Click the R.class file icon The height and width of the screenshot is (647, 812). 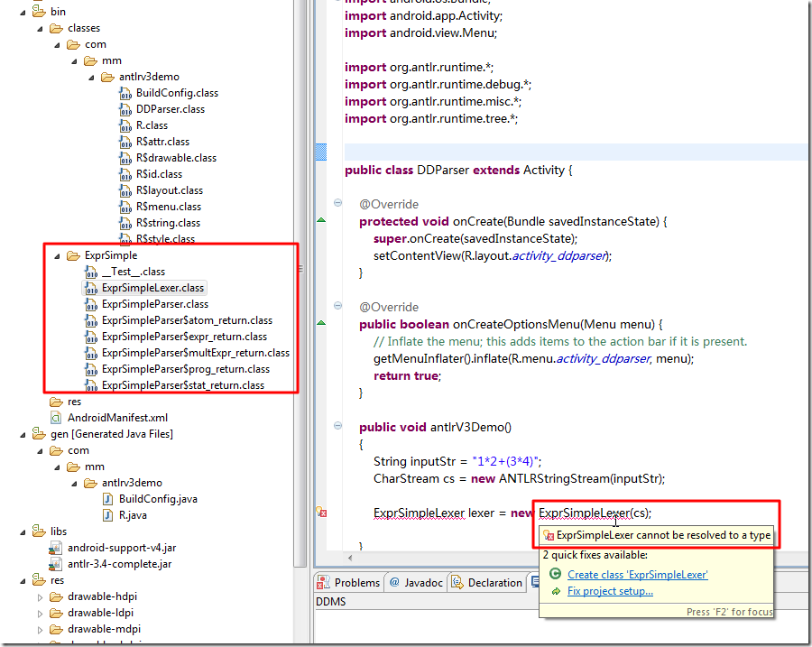(x=125, y=125)
